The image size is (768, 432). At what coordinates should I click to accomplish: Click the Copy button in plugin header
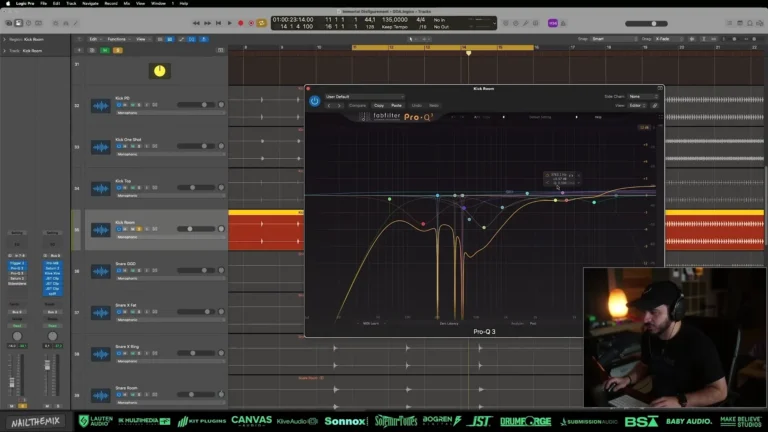[378, 105]
